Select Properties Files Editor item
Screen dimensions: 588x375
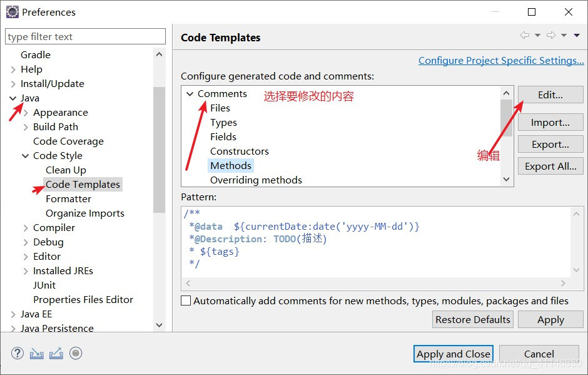pyautogui.click(x=83, y=299)
